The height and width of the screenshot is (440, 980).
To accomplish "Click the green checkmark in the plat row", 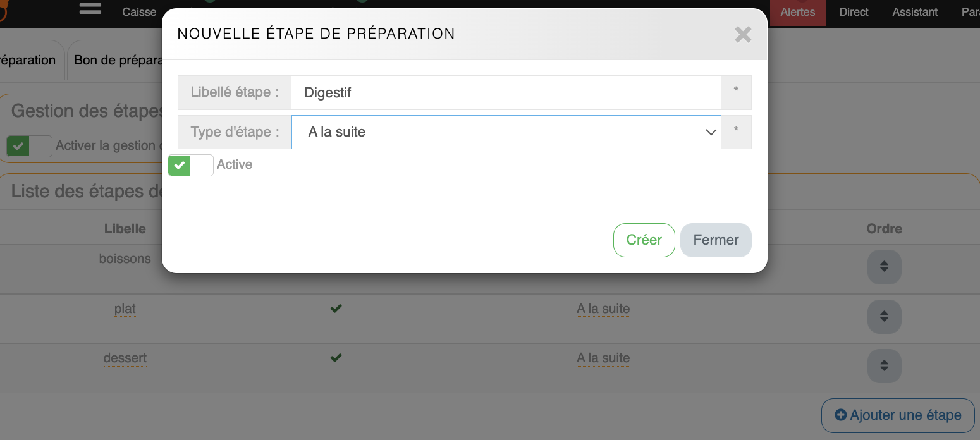I will tap(336, 309).
